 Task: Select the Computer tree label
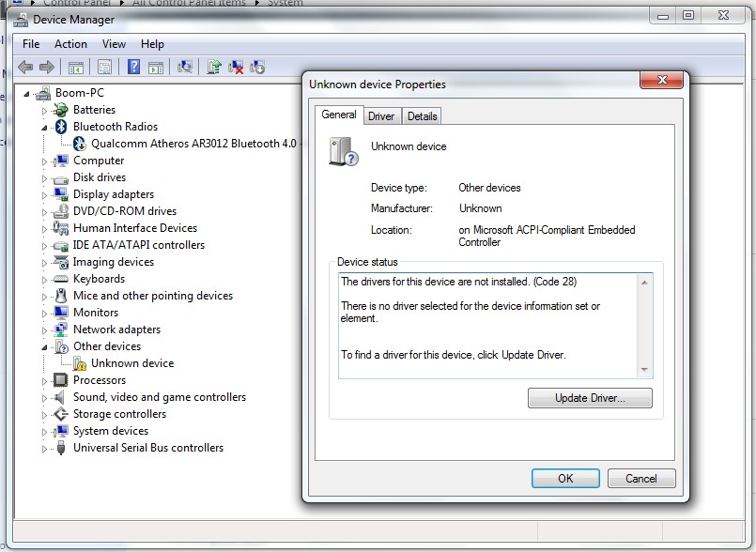[x=99, y=161]
